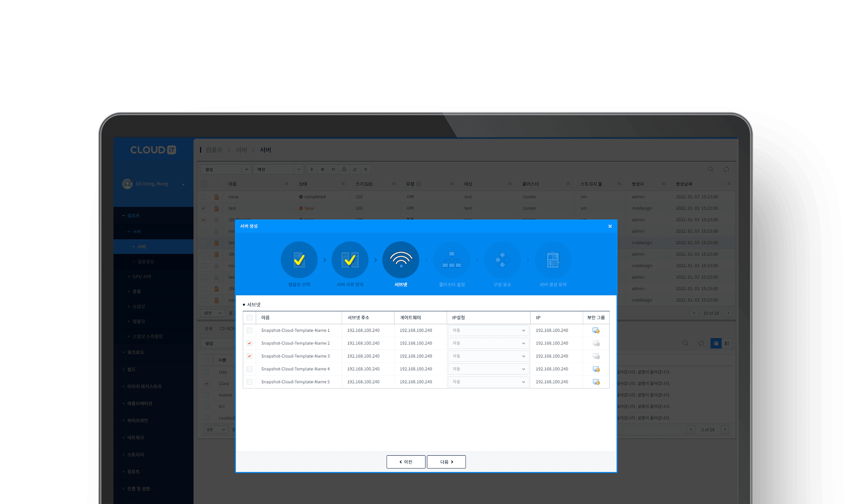
Task: Click the server spec definition step icon
Action: pos(350,260)
